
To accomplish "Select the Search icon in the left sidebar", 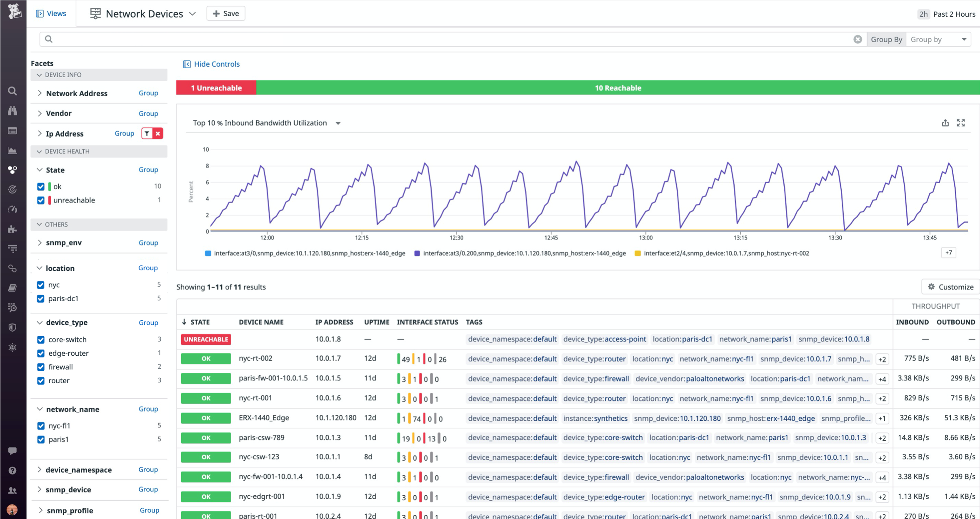I will point(12,91).
